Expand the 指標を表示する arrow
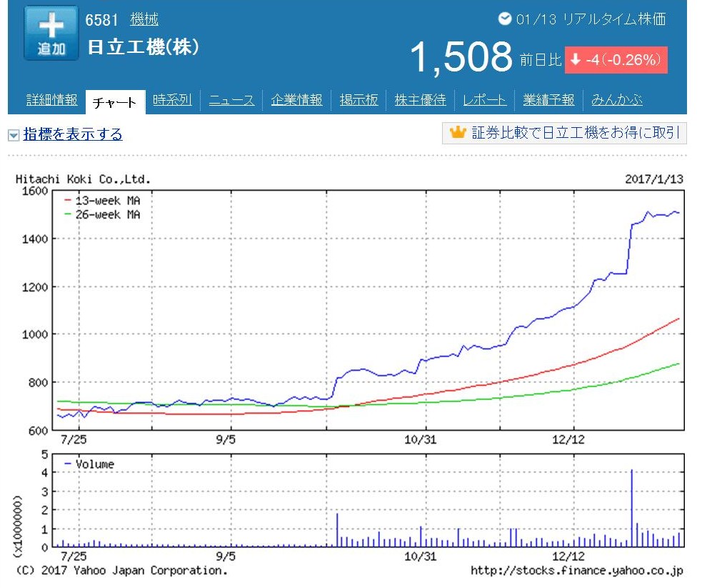Image resolution: width=702 pixels, height=588 pixels. [14, 135]
